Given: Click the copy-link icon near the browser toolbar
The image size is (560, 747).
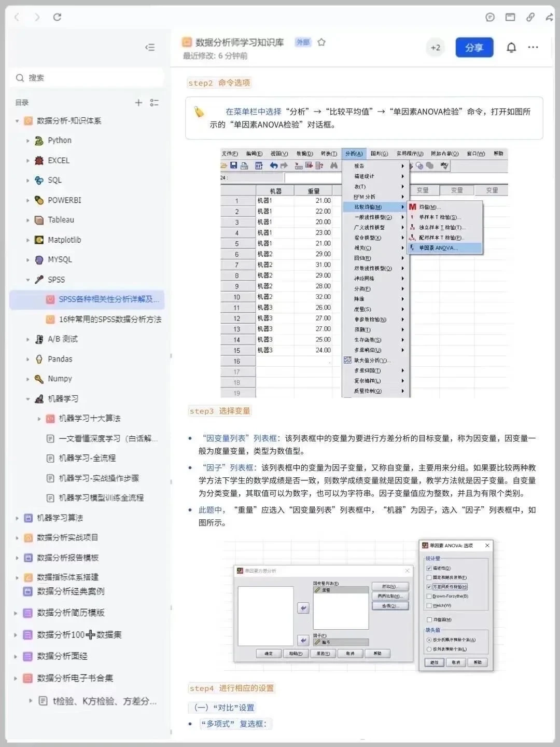Looking at the screenshot, I should (x=530, y=17).
